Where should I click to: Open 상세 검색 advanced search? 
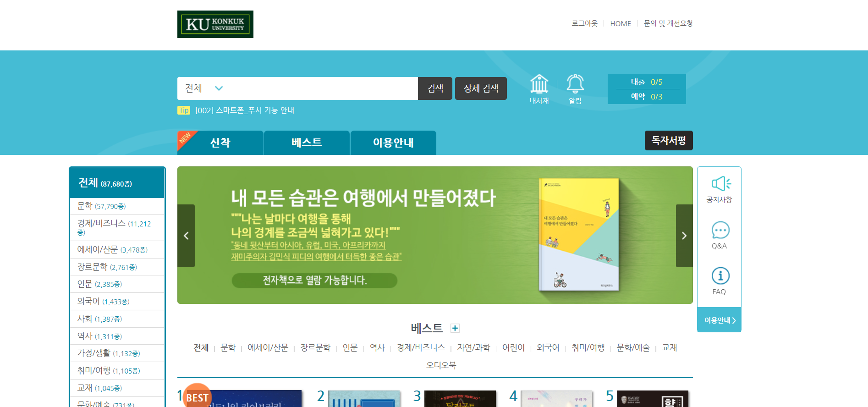(481, 88)
